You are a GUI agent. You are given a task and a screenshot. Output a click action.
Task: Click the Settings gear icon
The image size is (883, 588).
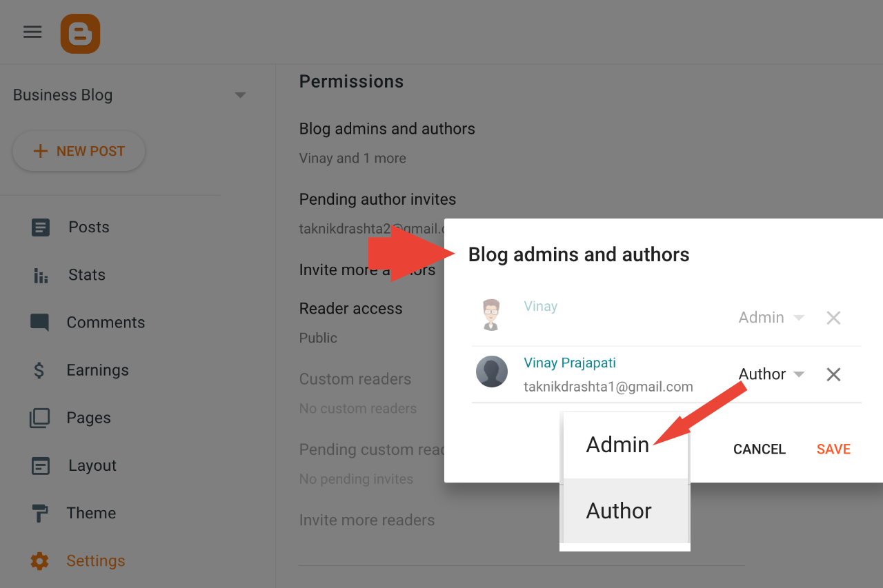point(40,561)
